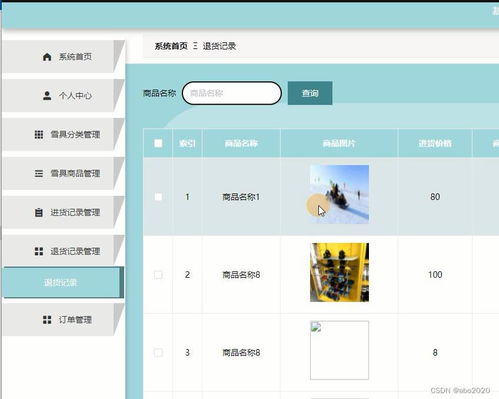The width and height of the screenshot is (499, 399).
Task: Click the person icon beside 个人中心
Action: pyautogui.click(x=47, y=96)
